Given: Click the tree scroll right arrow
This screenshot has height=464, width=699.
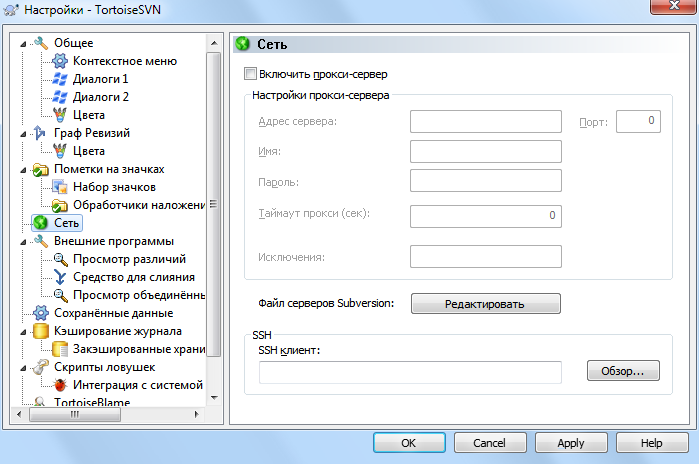Looking at the screenshot, I should tap(196, 415).
